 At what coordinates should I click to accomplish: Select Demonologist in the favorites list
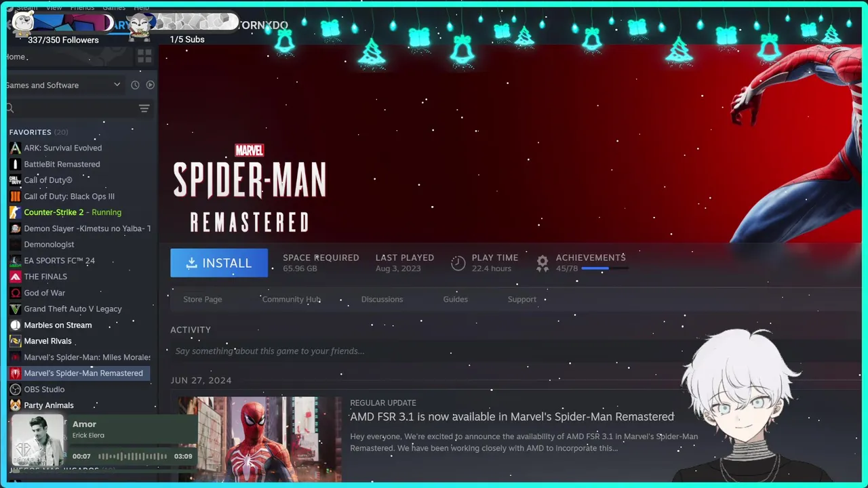[x=49, y=245]
